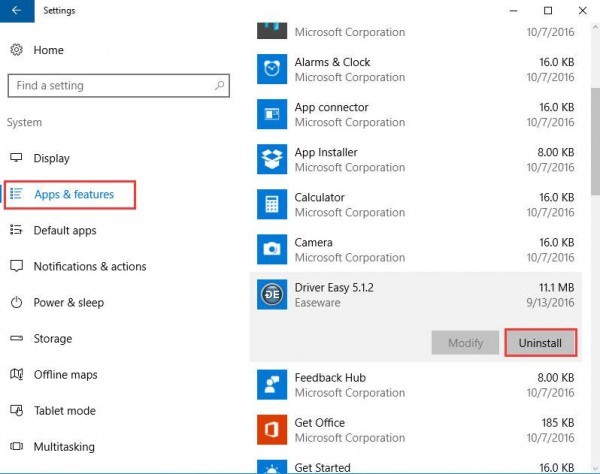Click the 9/13/2016 install date

(x=550, y=303)
